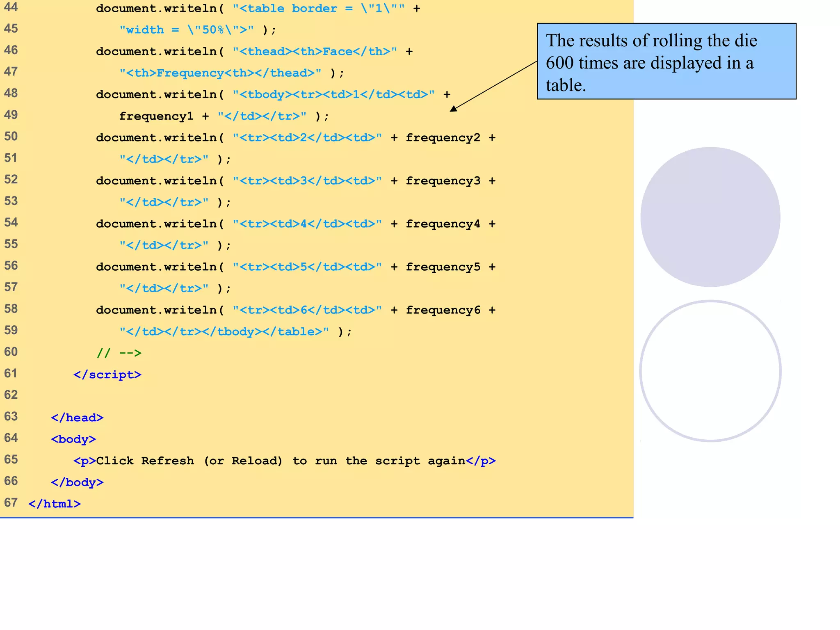Click line number 44

point(11,7)
